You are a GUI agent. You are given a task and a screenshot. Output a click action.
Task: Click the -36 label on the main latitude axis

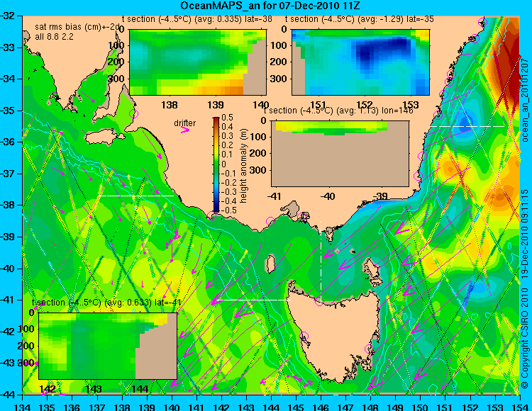8,142
